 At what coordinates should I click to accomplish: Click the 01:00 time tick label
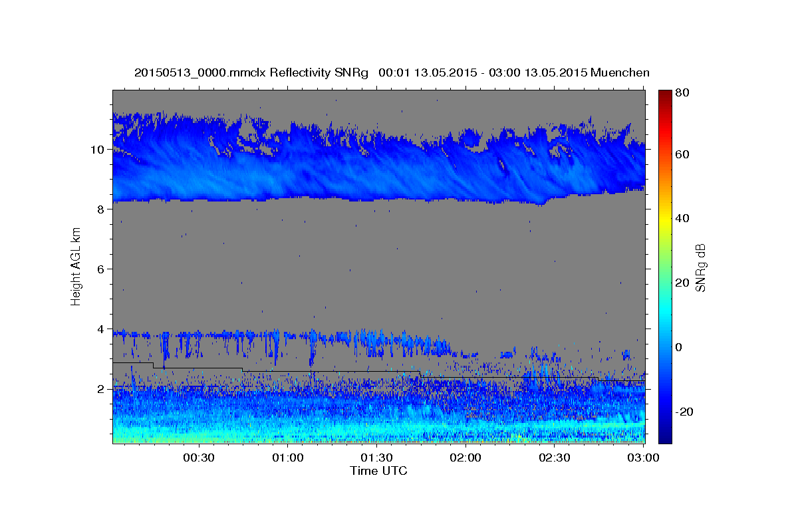click(288, 458)
